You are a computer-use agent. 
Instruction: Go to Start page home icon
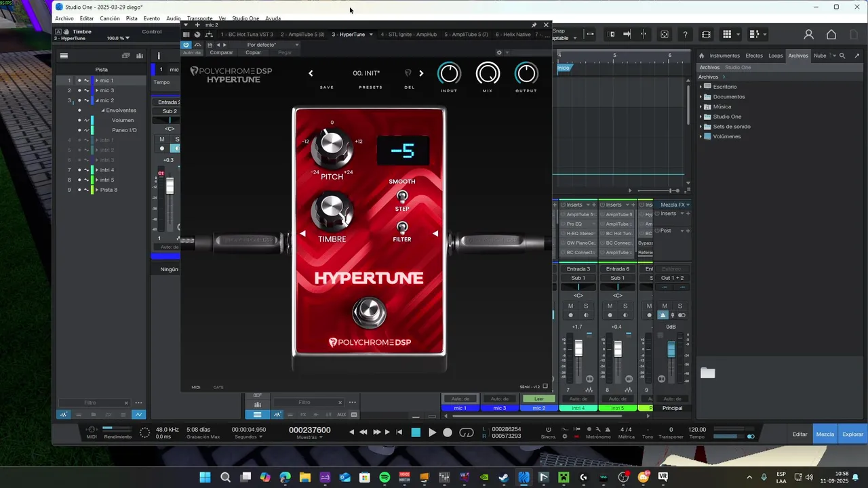point(831,35)
